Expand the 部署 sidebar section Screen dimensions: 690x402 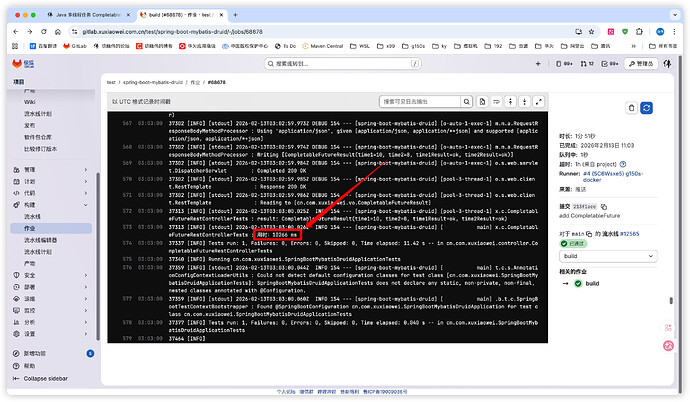click(51, 287)
